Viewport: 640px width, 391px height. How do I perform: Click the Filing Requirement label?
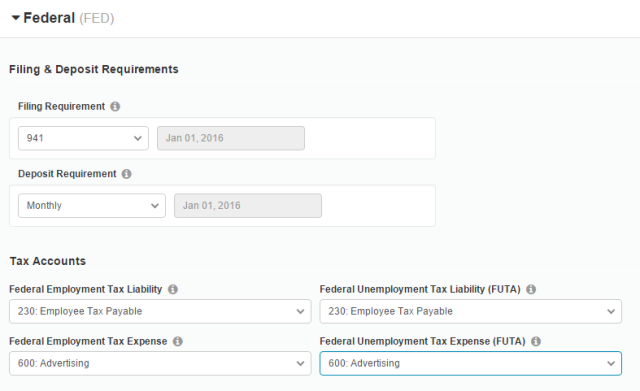click(x=61, y=107)
